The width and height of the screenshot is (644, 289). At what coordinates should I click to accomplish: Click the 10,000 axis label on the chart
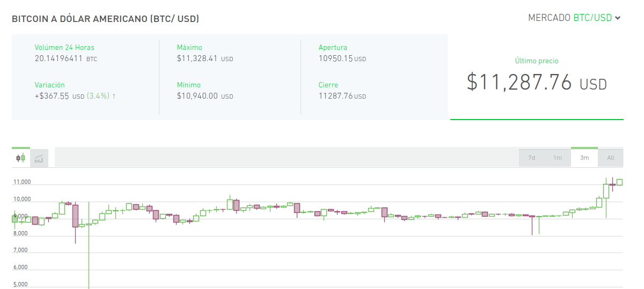22,199
